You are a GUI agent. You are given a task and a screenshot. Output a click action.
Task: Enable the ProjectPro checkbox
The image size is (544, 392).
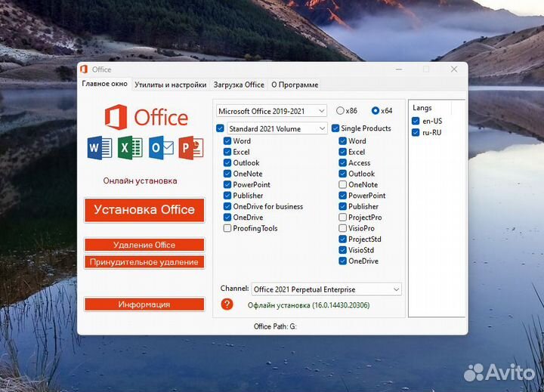[x=342, y=218]
